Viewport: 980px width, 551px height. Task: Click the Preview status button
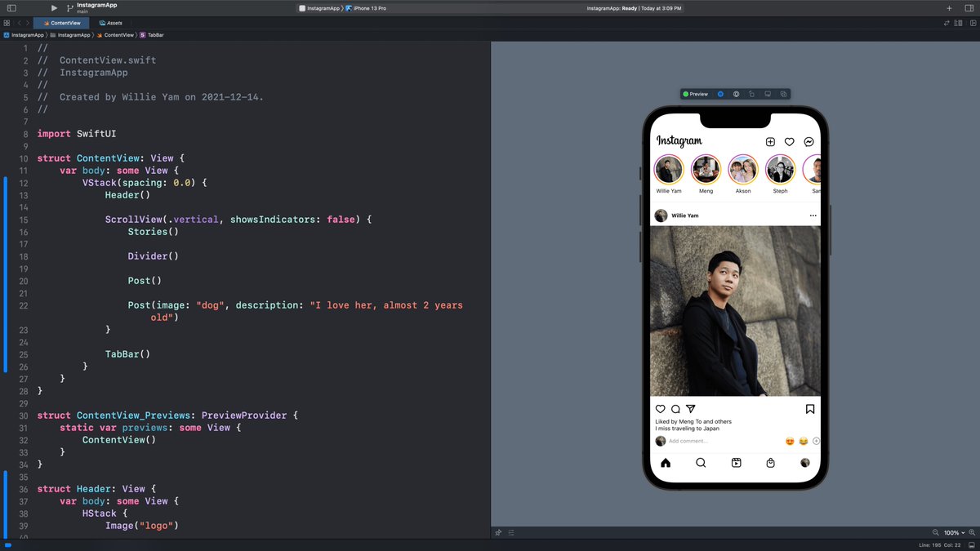pyautogui.click(x=696, y=94)
